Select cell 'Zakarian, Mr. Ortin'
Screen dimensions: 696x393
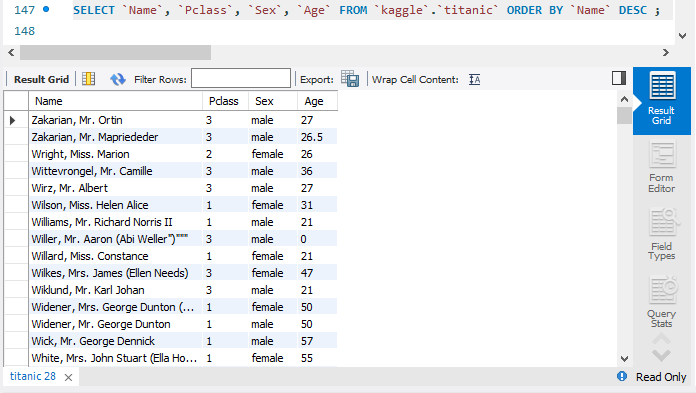(x=116, y=120)
